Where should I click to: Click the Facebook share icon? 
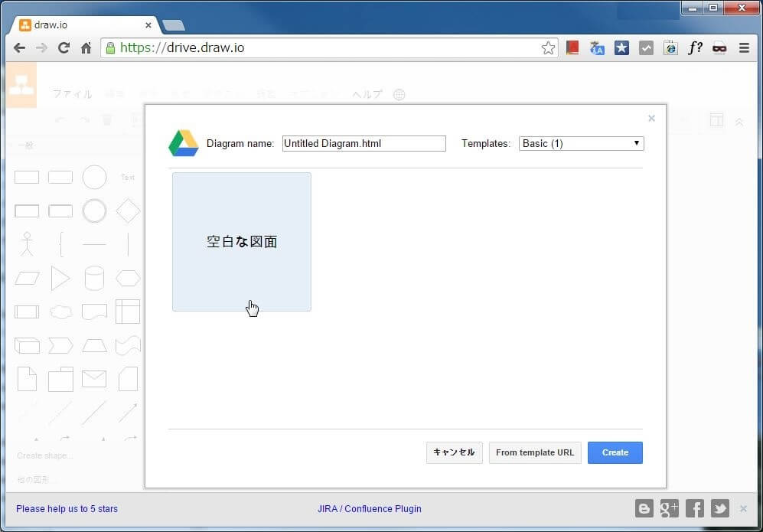coord(695,508)
